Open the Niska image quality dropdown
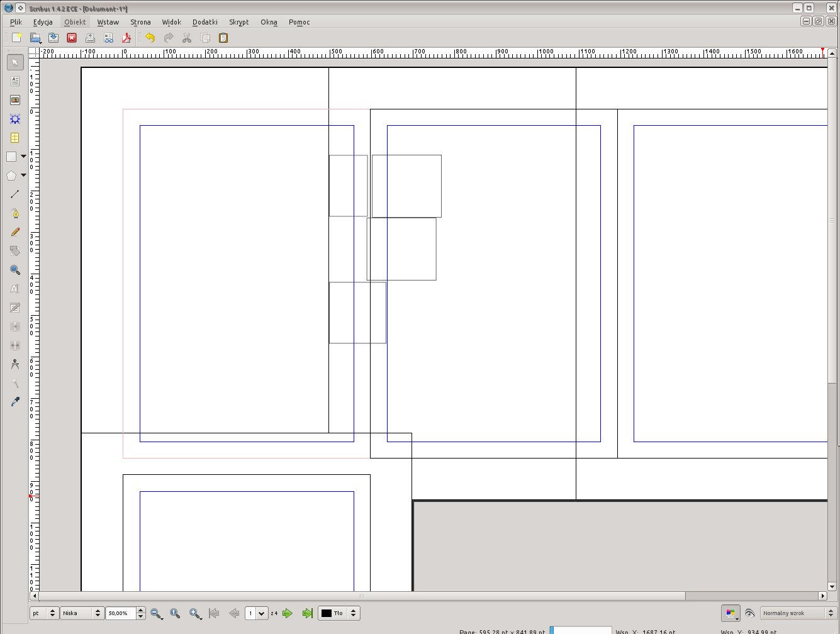 coord(82,613)
